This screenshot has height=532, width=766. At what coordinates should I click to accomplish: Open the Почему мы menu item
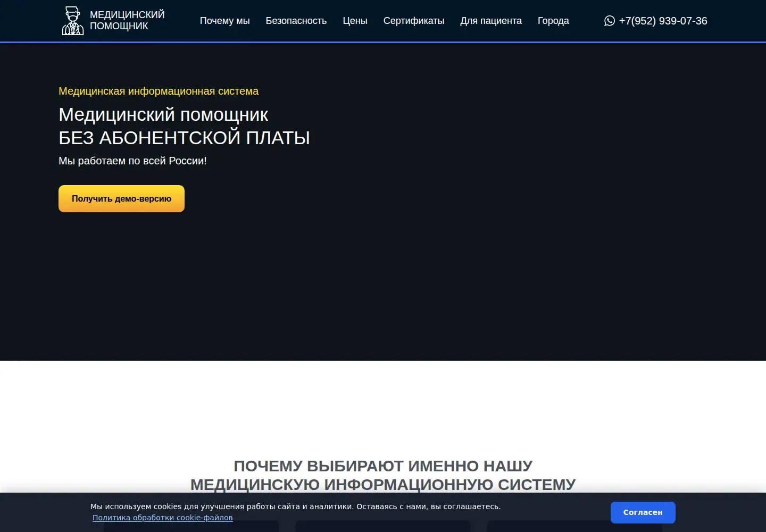pos(224,21)
